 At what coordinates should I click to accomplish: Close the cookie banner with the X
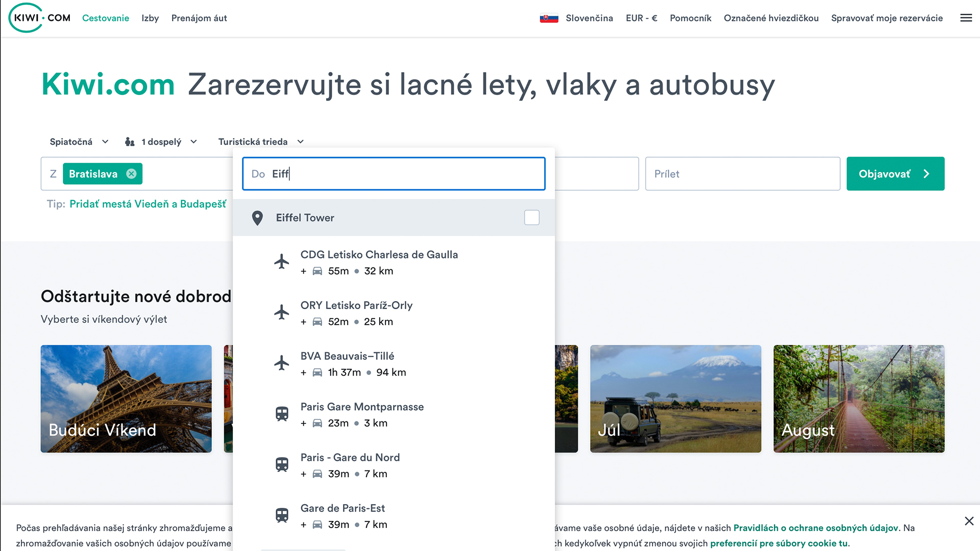(969, 521)
